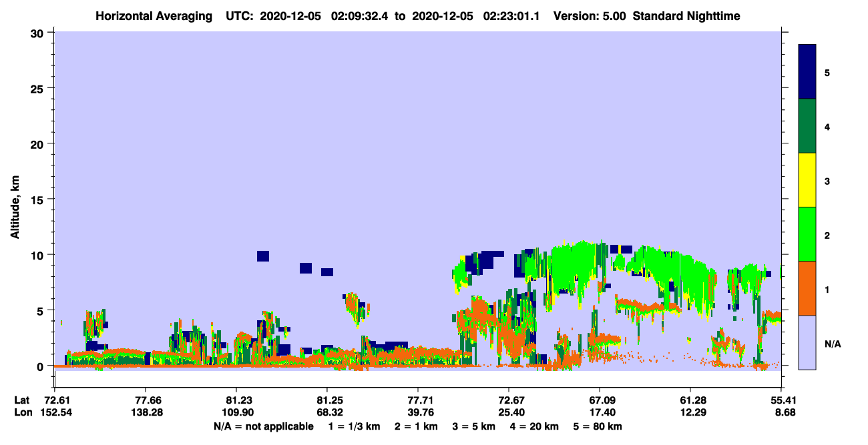Click the start UTC time 02:09:32.4
The width and height of the screenshot is (868, 445).
358,16
